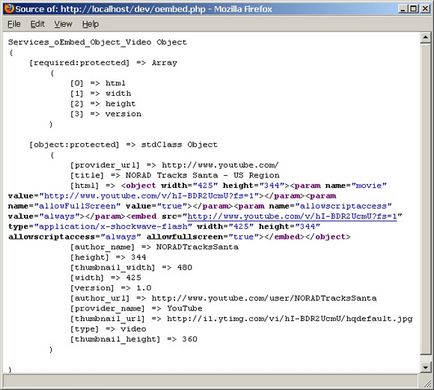Click the '[html] =>' key text
Screen dimensions: 434x390
tap(92, 186)
